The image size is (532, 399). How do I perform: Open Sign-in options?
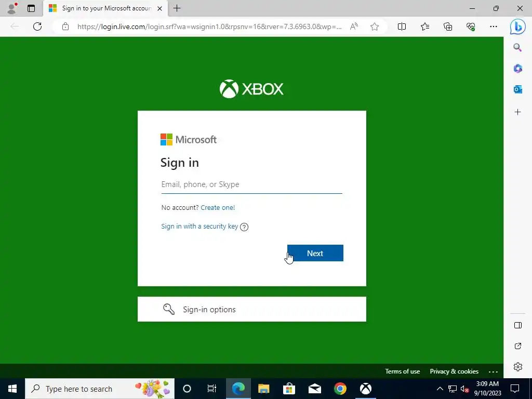252,309
